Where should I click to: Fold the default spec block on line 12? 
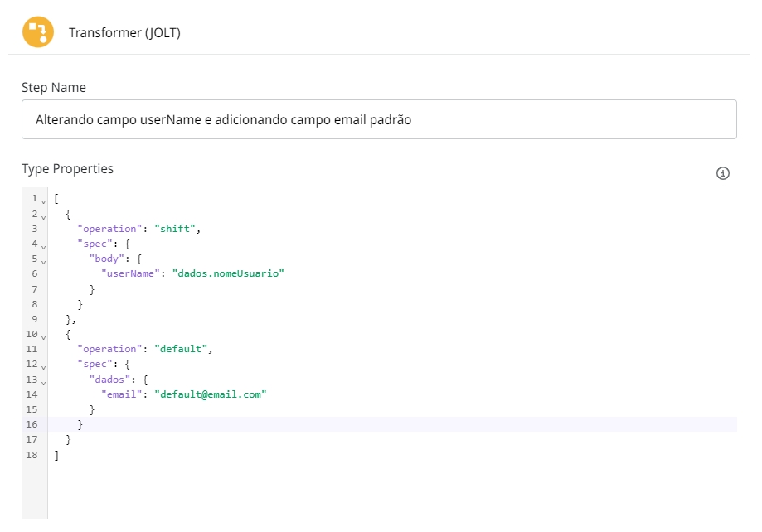pos(43,365)
